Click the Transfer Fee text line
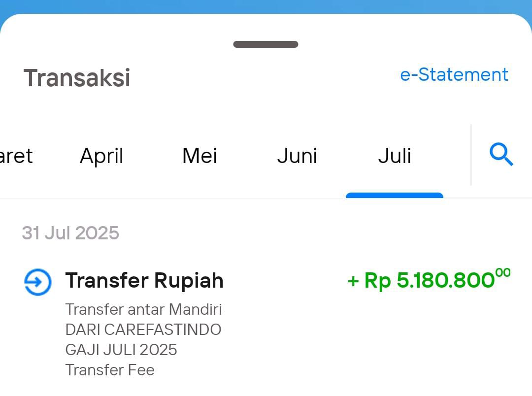The height and width of the screenshot is (396, 532). coord(109,370)
